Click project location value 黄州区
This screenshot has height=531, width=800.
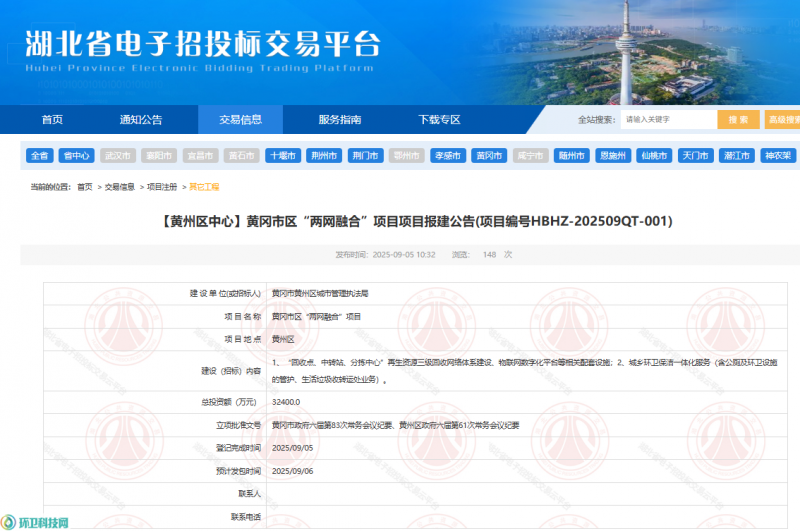click(283, 339)
